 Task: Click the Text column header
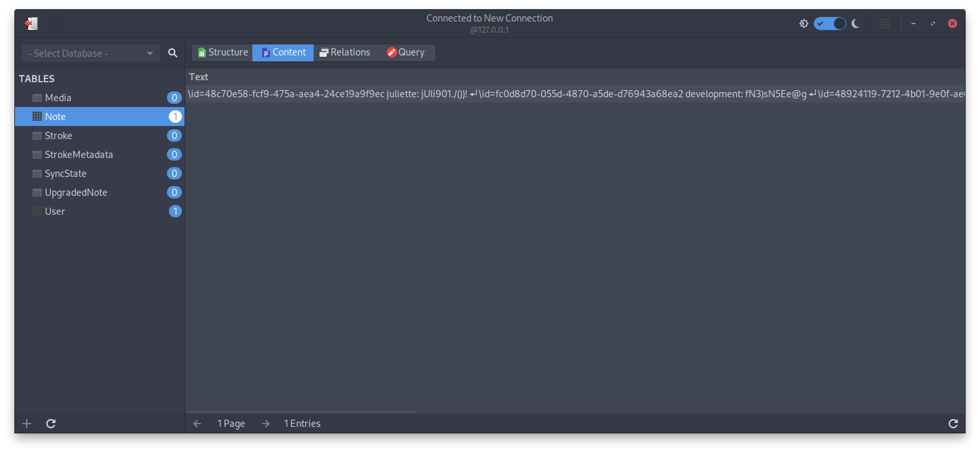tap(199, 77)
